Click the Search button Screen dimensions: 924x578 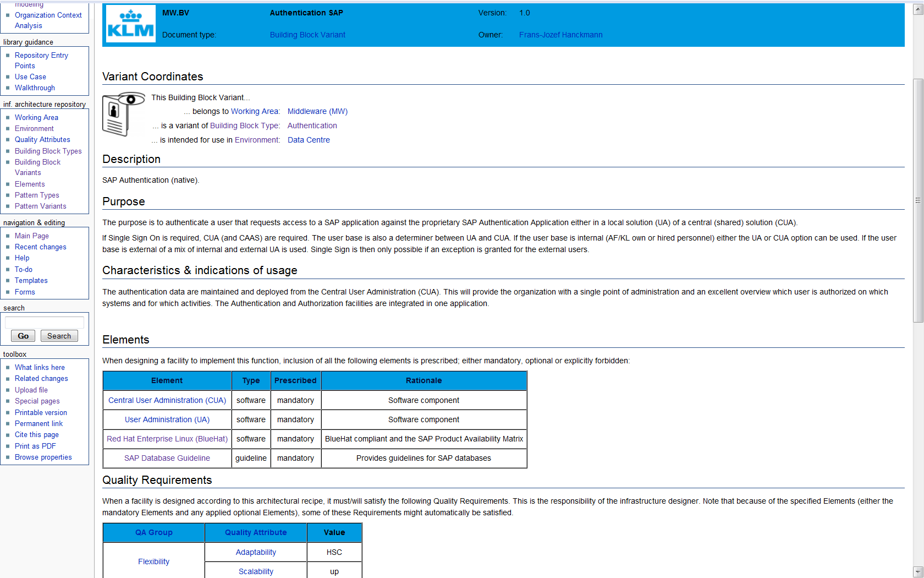click(x=59, y=336)
